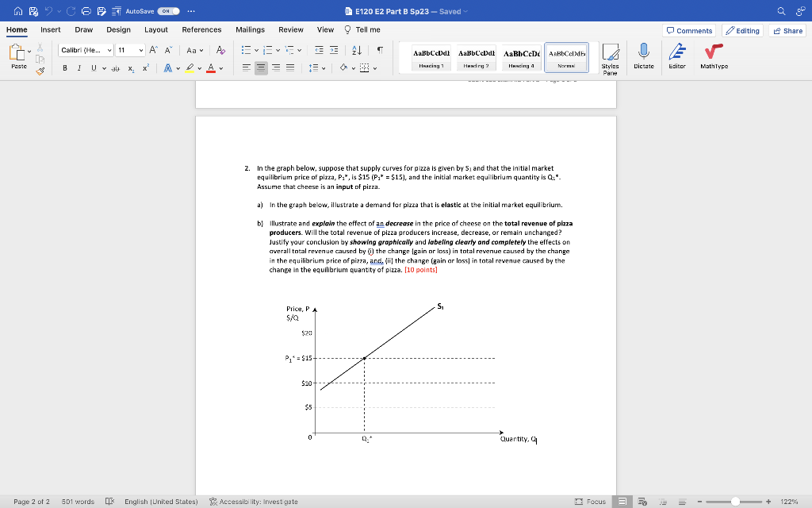
Task: Toggle italic formatting
Action: point(79,68)
